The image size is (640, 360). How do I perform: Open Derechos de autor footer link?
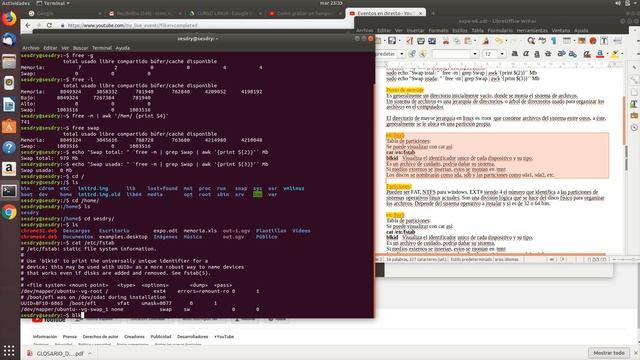(100, 337)
